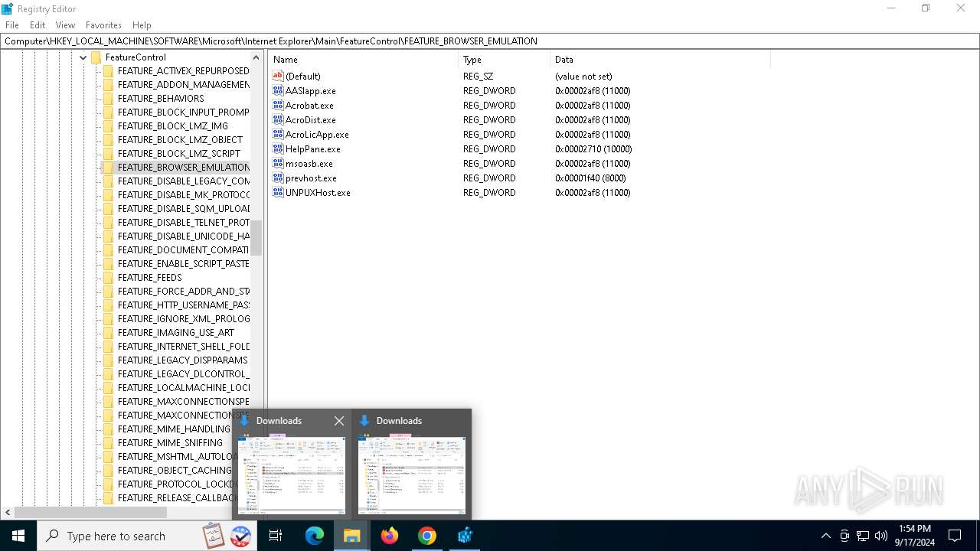Click the tree pane horizontal scroll-left arrow

tap(8, 513)
